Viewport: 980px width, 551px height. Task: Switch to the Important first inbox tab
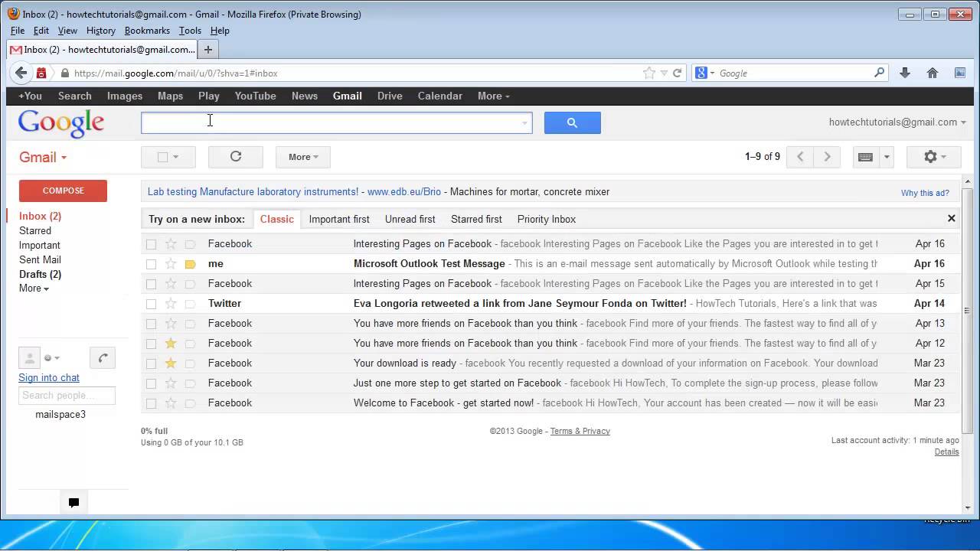click(339, 219)
